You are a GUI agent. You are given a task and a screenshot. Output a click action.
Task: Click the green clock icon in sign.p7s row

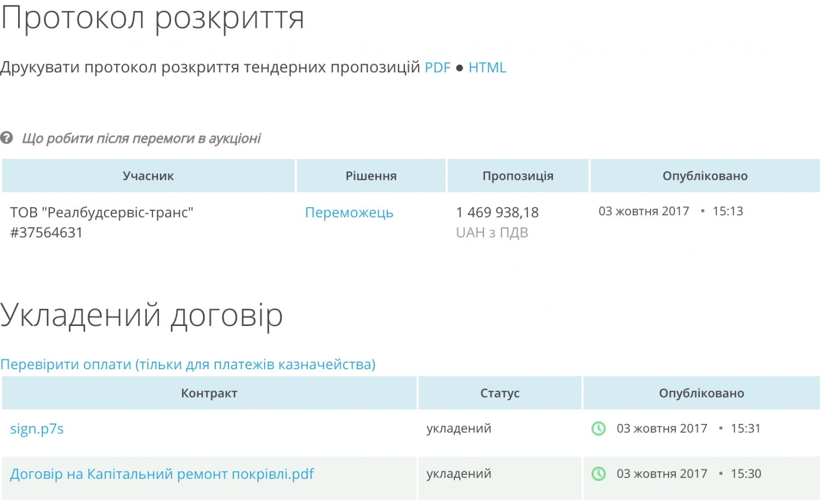(x=598, y=428)
